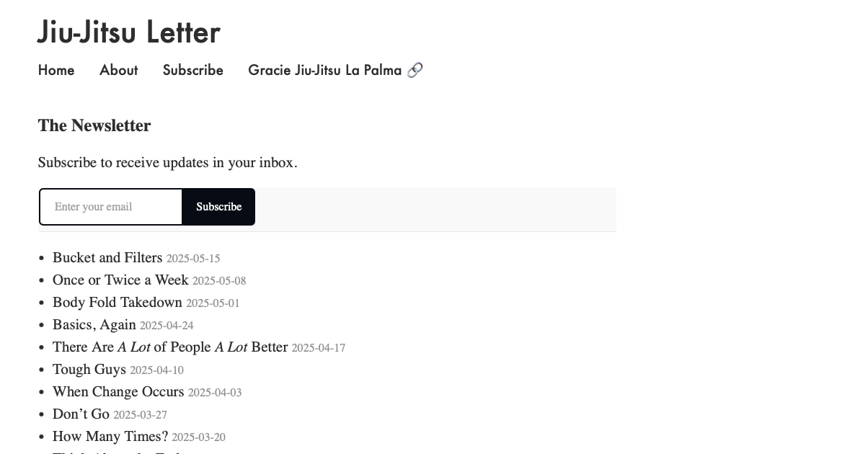868x454 pixels.
Task: Select the Basics, Again post
Action: pyautogui.click(x=94, y=324)
